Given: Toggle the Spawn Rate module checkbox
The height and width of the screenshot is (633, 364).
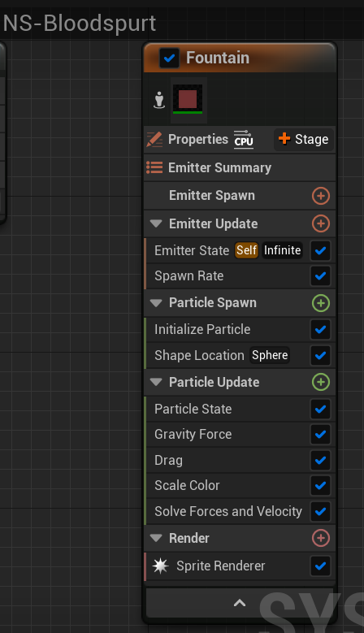Looking at the screenshot, I should coord(320,276).
